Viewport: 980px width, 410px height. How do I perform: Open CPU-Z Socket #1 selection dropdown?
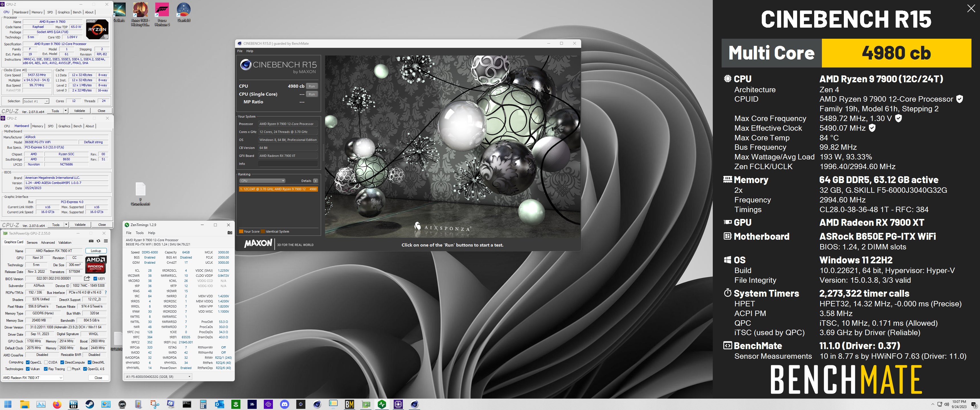pyautogui.click(x=36, y=101)
